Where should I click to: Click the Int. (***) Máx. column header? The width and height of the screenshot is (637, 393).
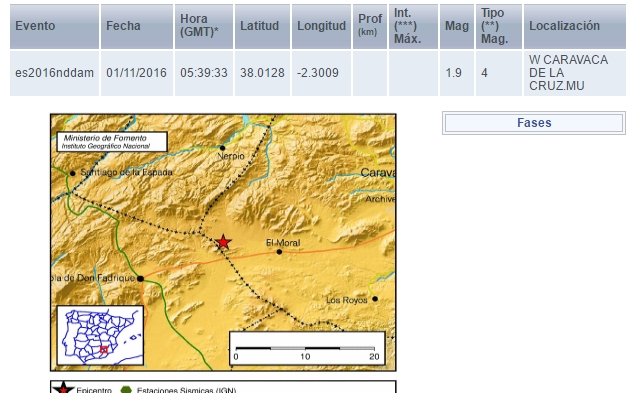point(413,26)
